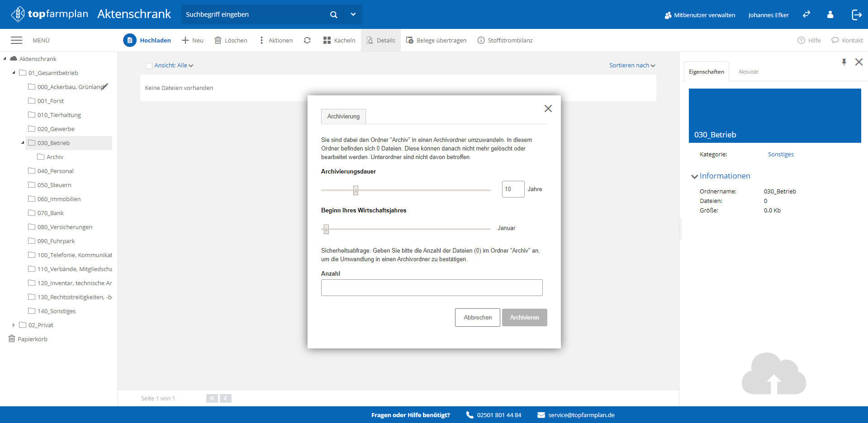This screenshot has width=868, height=423.
Task: Click the Hochladen upload button
Action: (147, 40)
